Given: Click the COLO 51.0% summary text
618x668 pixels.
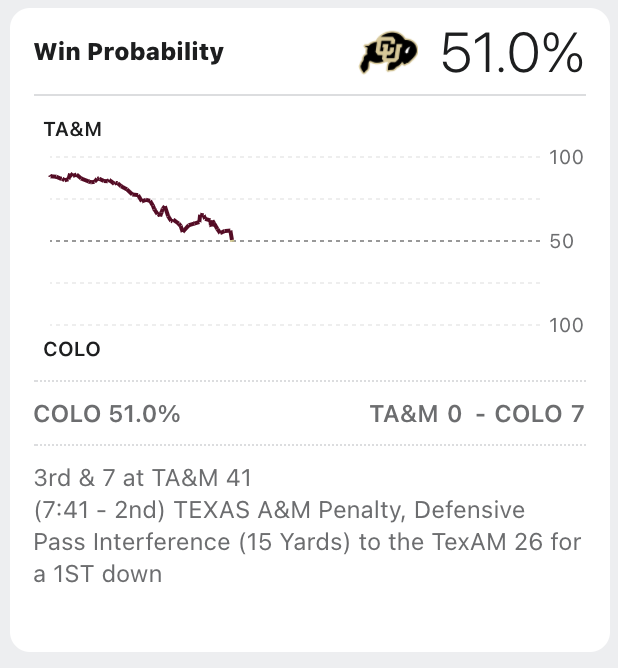Looking at the screenshot, I should (x=107, y=413).
